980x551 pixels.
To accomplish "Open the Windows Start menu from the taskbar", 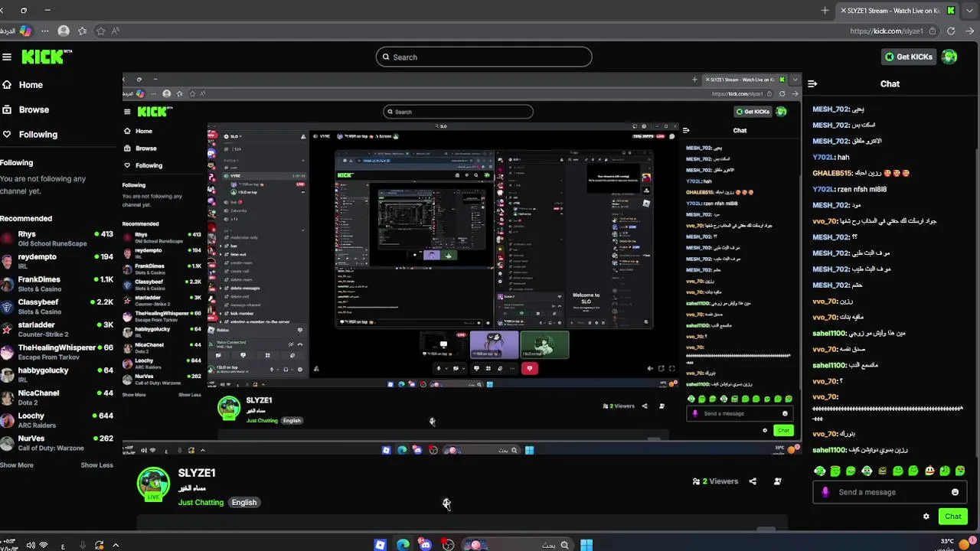I will pyautogui.click(x=586, y=545).
